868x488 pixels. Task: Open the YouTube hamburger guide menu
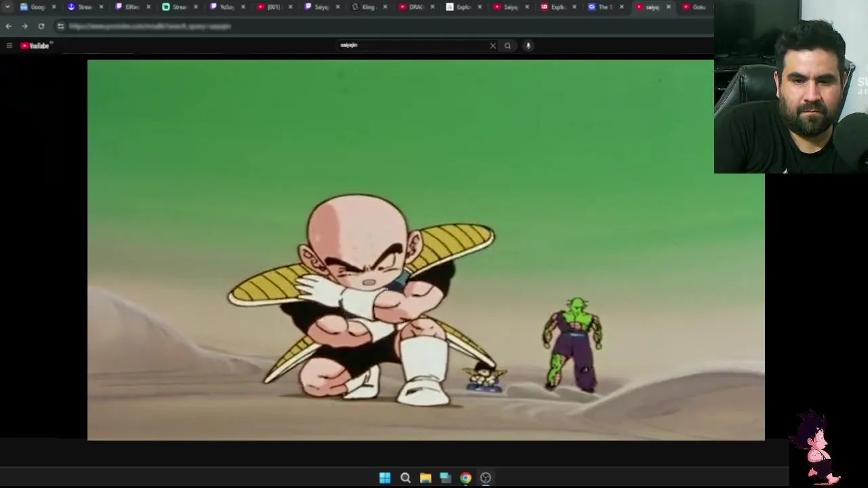pyautogui.click(x=9, y=45)
